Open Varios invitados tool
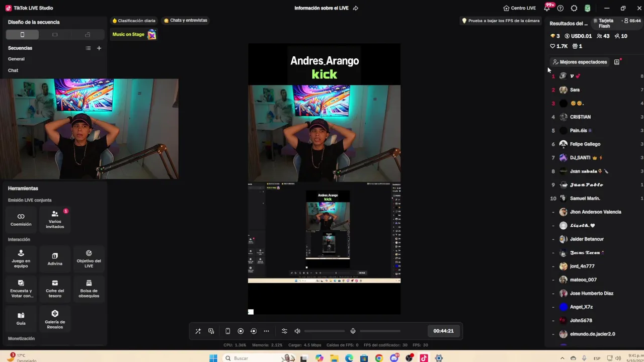The height and width of the screenshot is (362, 644). (x=55, y=220)
